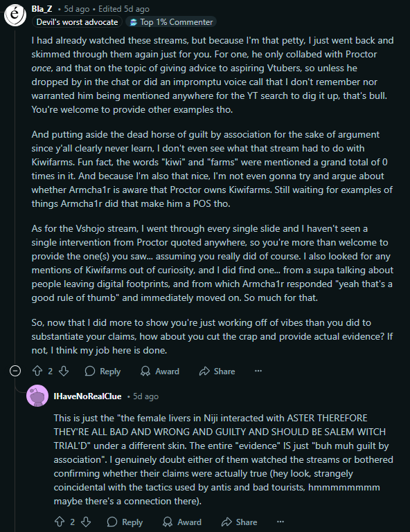This screenshot has height=532, width=410.
Task: Click the Devil's worst advocate flair
Action: [x=77, y=22]
